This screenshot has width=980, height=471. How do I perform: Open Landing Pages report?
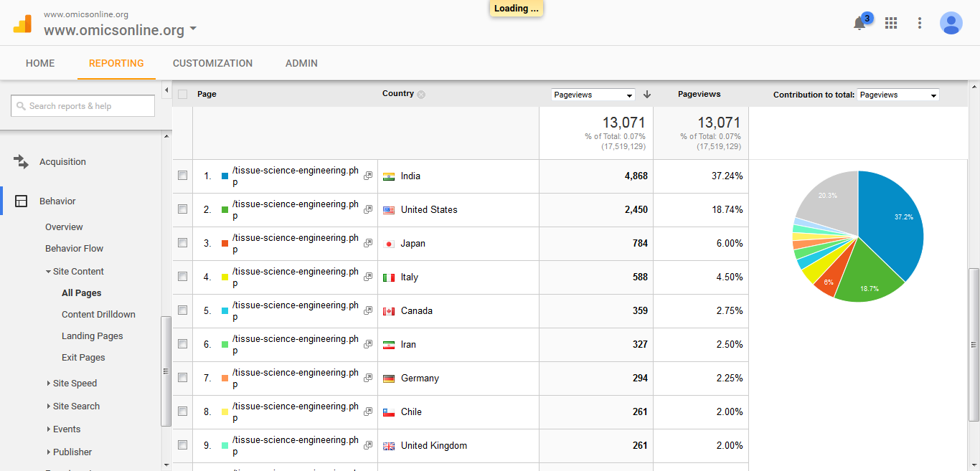93,336
